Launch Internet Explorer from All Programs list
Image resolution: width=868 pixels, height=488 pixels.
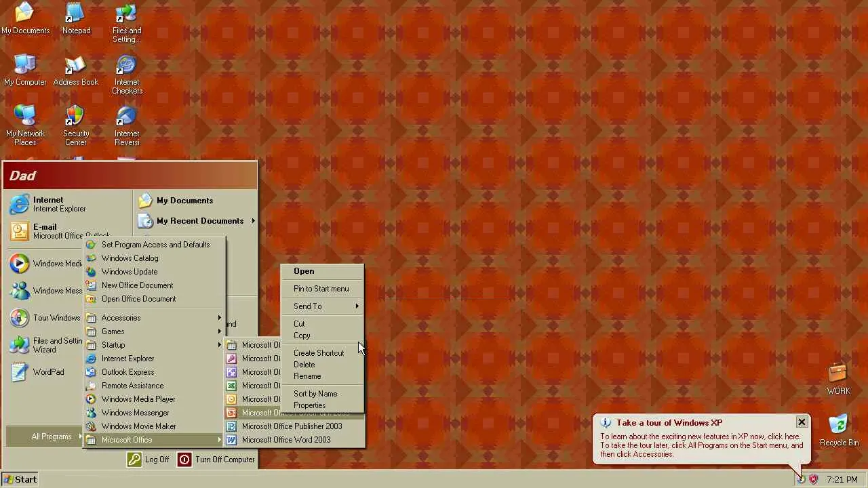(x=154, y=359)
